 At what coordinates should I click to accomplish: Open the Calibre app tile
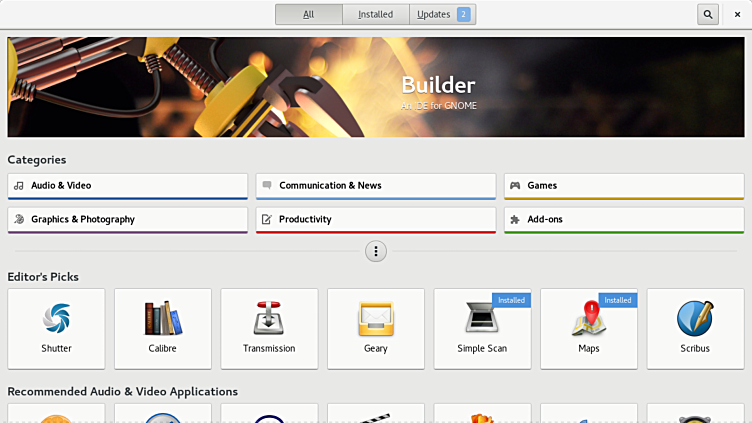click(x=163, y=329)
